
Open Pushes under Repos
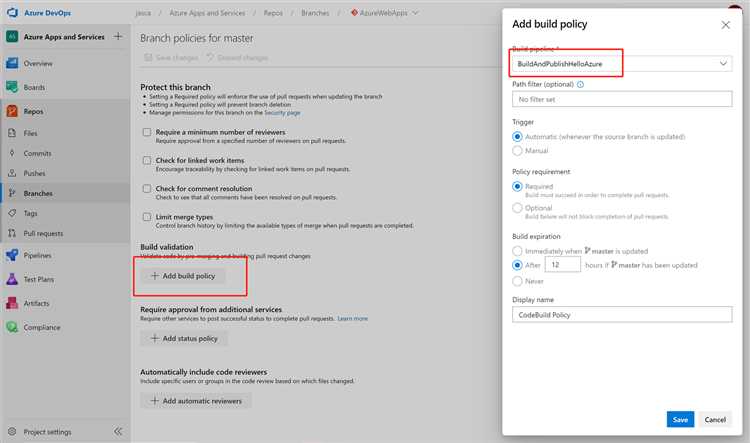(x=34, y=173)
